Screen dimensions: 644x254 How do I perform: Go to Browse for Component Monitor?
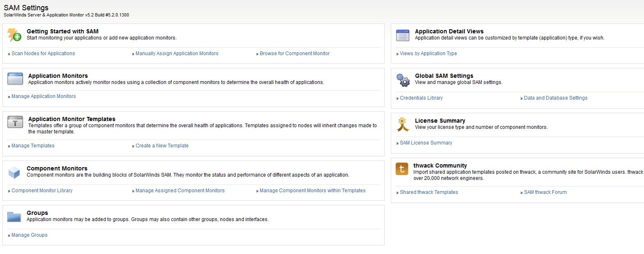pyautogui.click(x=295, y=54)
